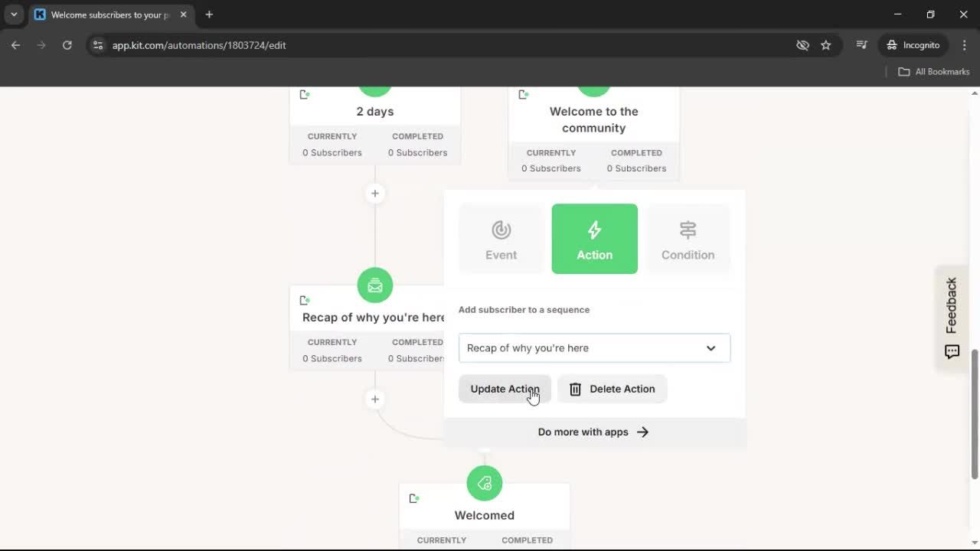Expand the All Bookmarks list

coord(933,71)
